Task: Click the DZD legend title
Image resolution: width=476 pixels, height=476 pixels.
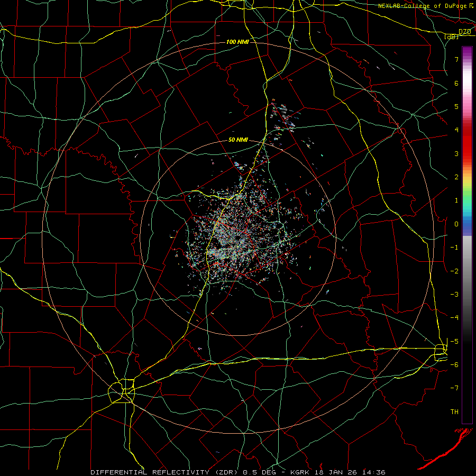Action: tap(464, 32)
